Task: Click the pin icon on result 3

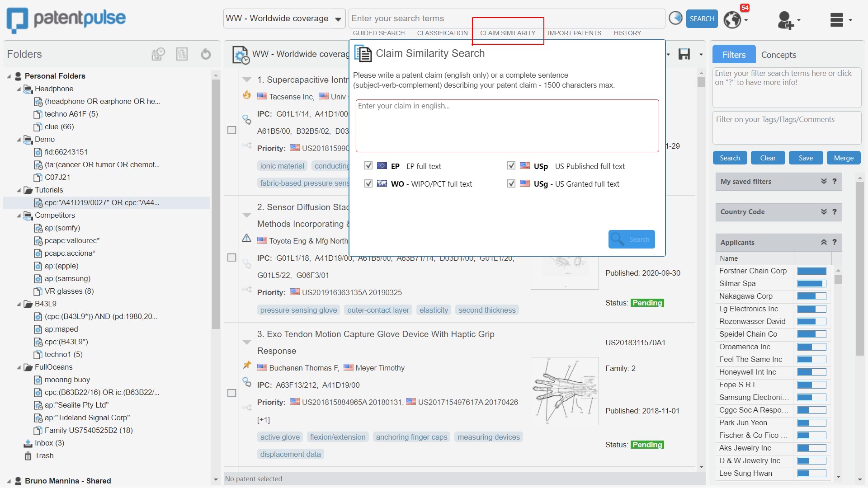Action: point(247,365)
